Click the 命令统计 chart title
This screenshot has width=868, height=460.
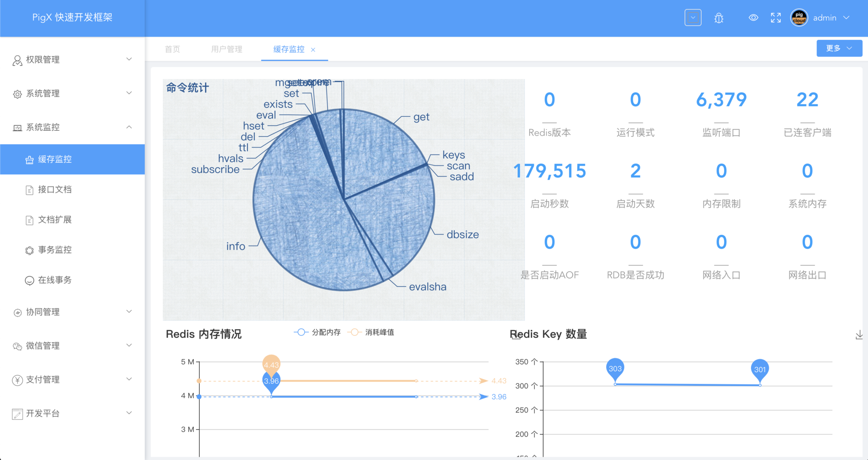pyautogui.click(x=187, y=88)
